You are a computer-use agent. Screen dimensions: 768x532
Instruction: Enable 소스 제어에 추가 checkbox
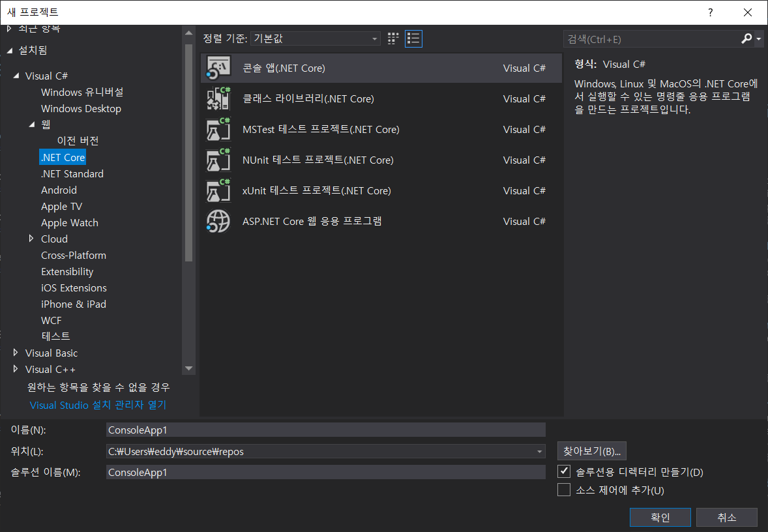[564, 490]
